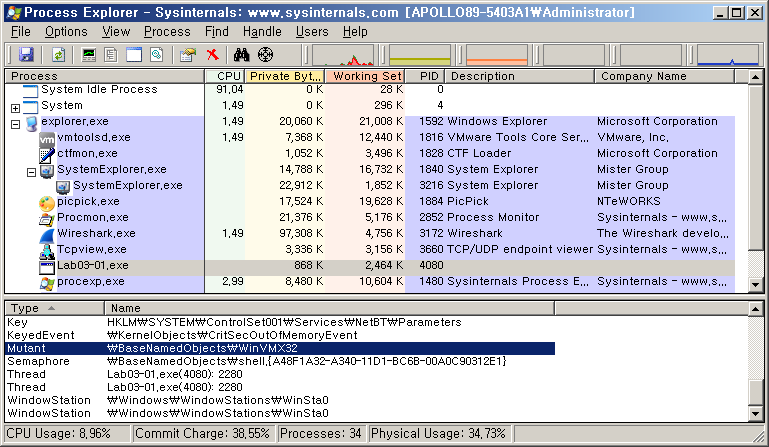Screen dimensions: 769x447
Task: Click the binoculars Find Handle icon
Action: point(241,54)
